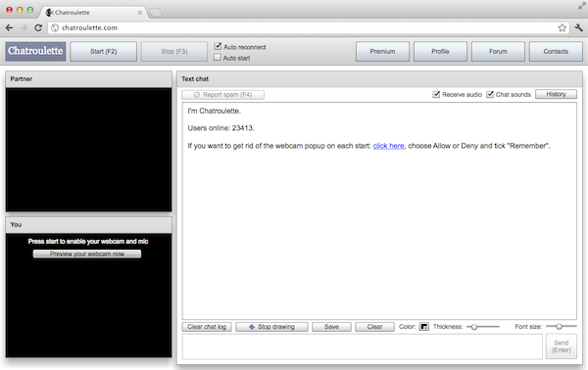Open the Contacts page

(556, 51)
